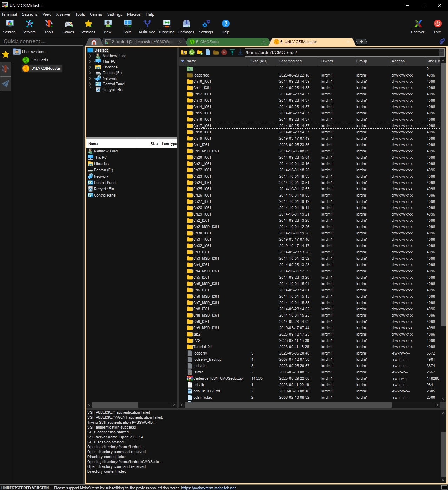This screenshot has width=448, height=490.
Task: Open the MultiExec tool
Action: [147, 27]
